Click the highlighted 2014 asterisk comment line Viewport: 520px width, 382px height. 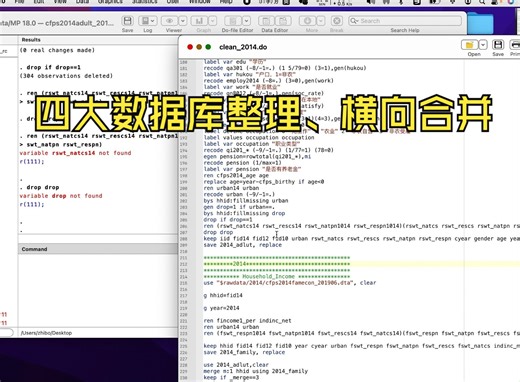(x=277, y=264)
